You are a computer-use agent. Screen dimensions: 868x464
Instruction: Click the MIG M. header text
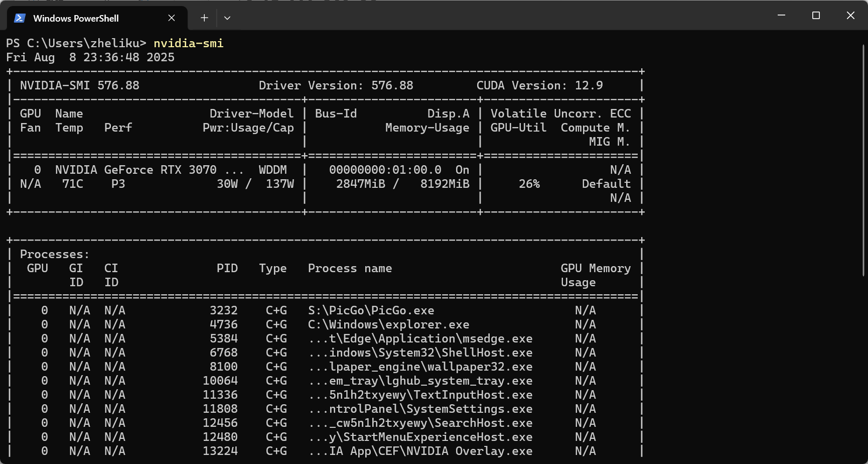tap(610, 142)
